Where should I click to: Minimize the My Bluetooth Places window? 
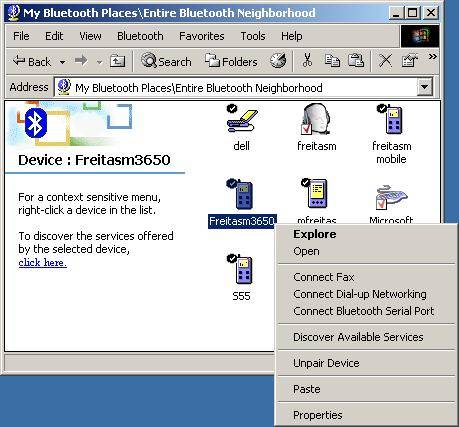pos(396,13)
